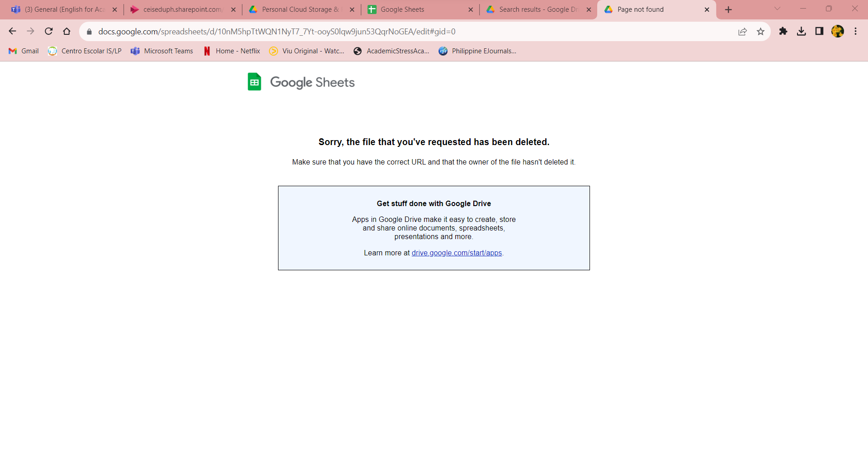Screen dimensions: 868x461
Task: Click the Google Sheets wordmark text
Action: click(x=312, y=82)
